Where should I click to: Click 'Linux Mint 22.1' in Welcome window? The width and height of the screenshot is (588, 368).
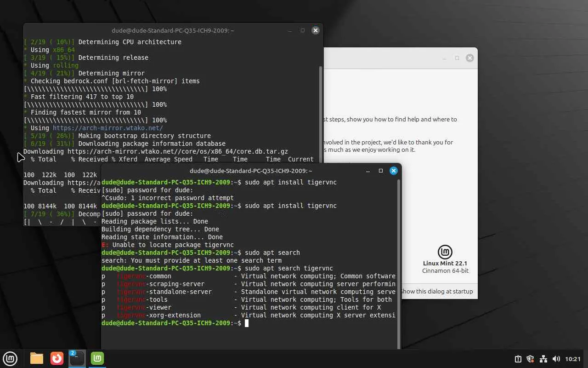click(445, 264)
